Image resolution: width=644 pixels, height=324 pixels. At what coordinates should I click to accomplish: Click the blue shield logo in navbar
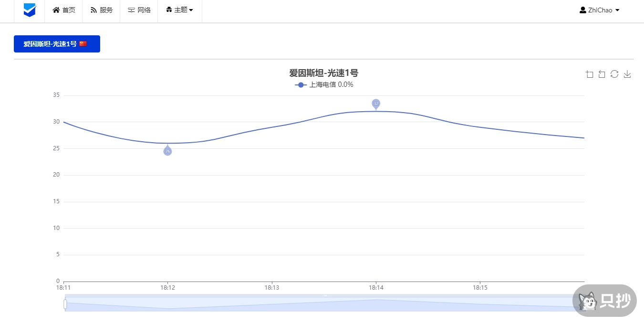tap(30, 10)
